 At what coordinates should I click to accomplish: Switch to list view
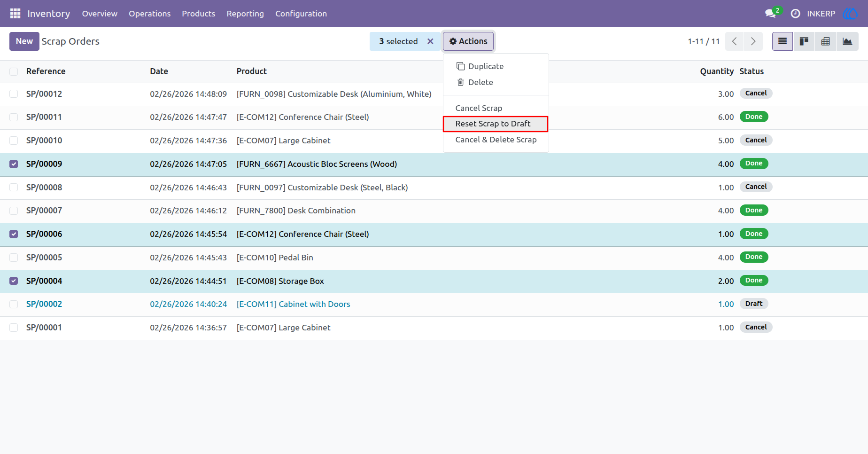tap(783, 41)
